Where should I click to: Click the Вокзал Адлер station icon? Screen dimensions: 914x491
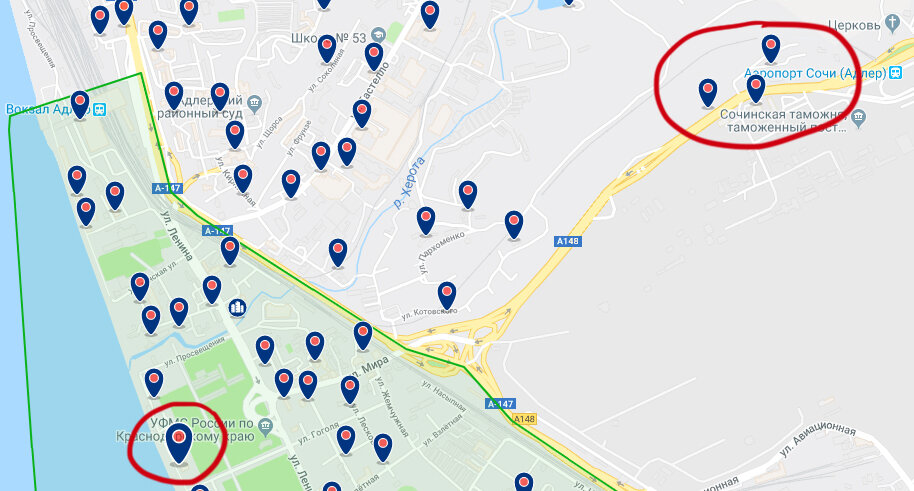pyautogui.click(x=100, y=109)
